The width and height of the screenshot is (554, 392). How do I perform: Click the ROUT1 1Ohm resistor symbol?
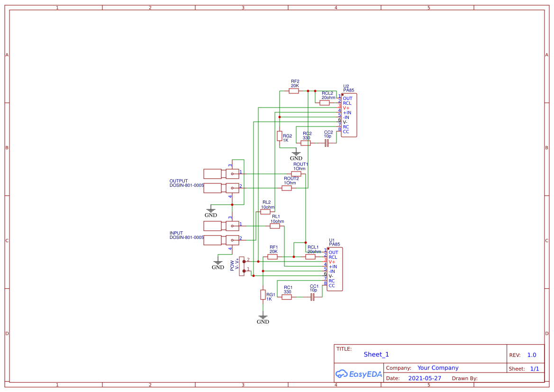coord(296,173)
